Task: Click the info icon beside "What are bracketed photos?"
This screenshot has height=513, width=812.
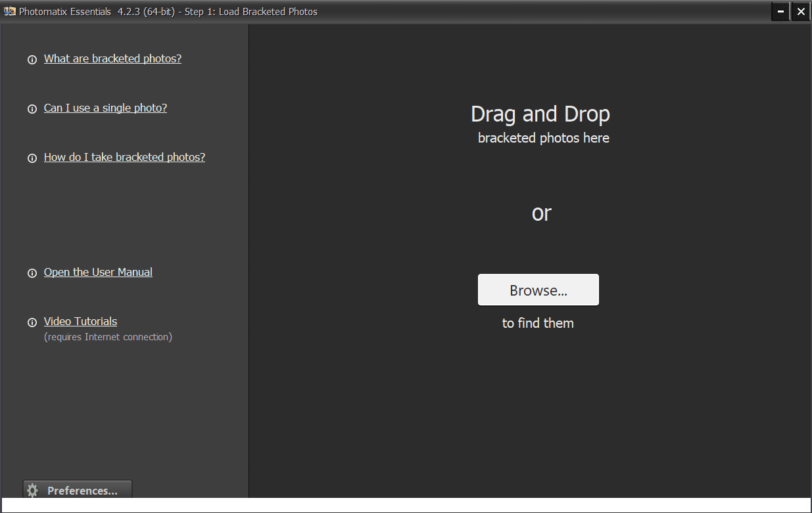Action: (32, 60)
